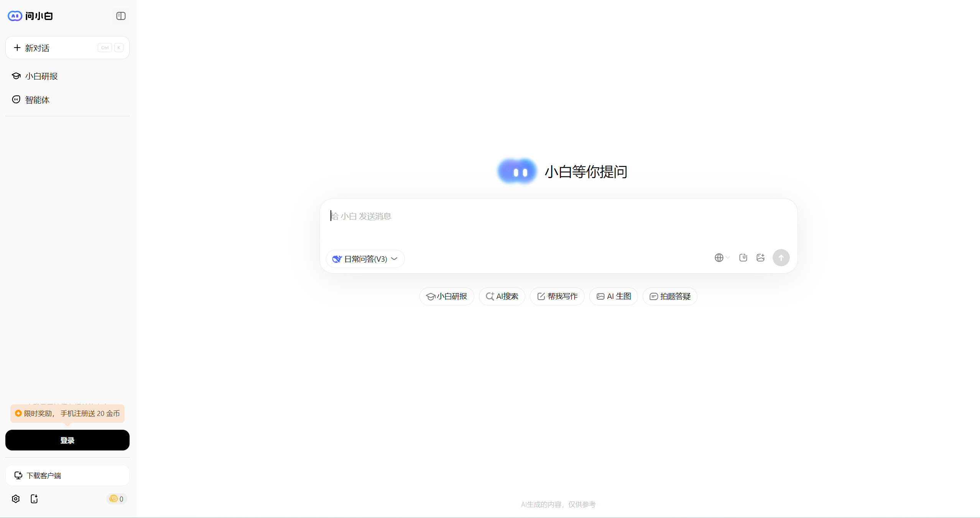Click the message input field 给 小白 发送消息
Viewport: 980px width, 518px height.
pyautogui.click(x=558, y=216)
